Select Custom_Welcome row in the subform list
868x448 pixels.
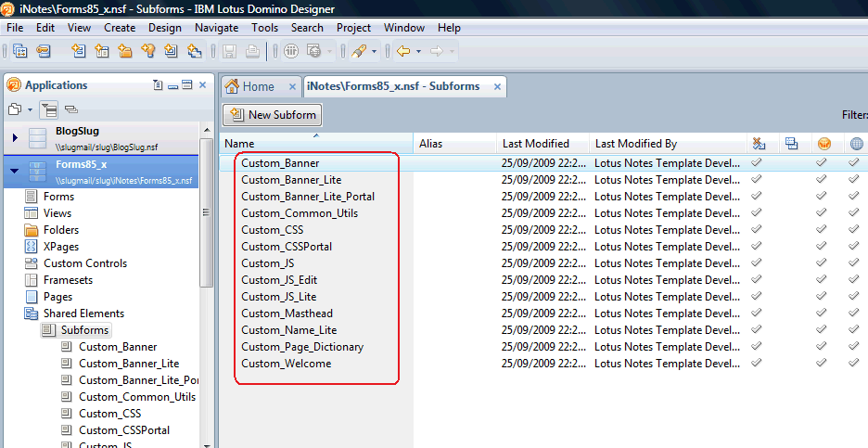(x=287, y=364)
